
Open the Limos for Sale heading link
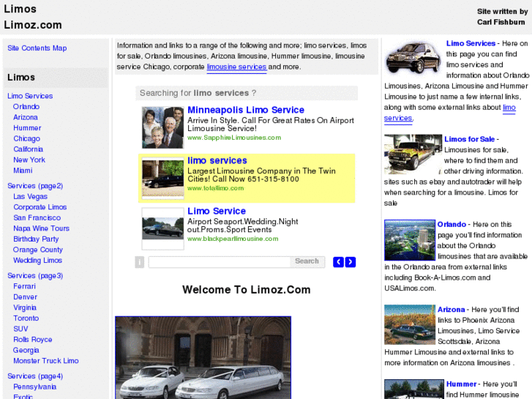point(469,139)
